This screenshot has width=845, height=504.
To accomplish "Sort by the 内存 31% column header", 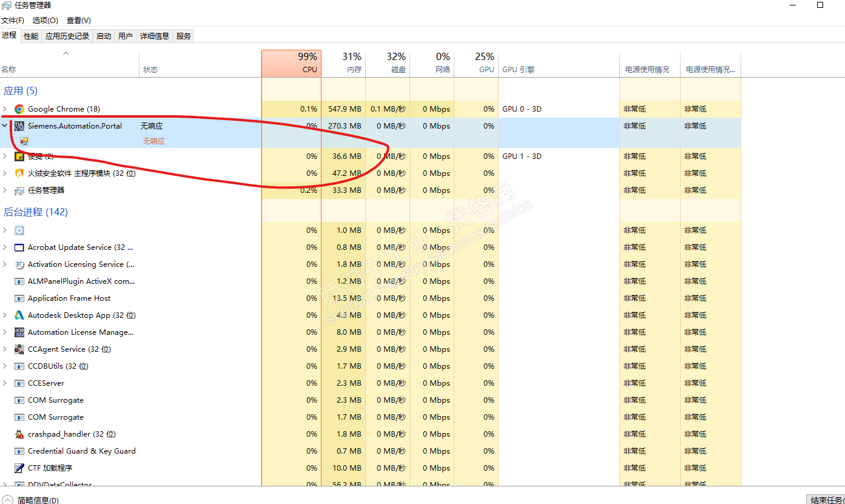I will tap(343, 64).
